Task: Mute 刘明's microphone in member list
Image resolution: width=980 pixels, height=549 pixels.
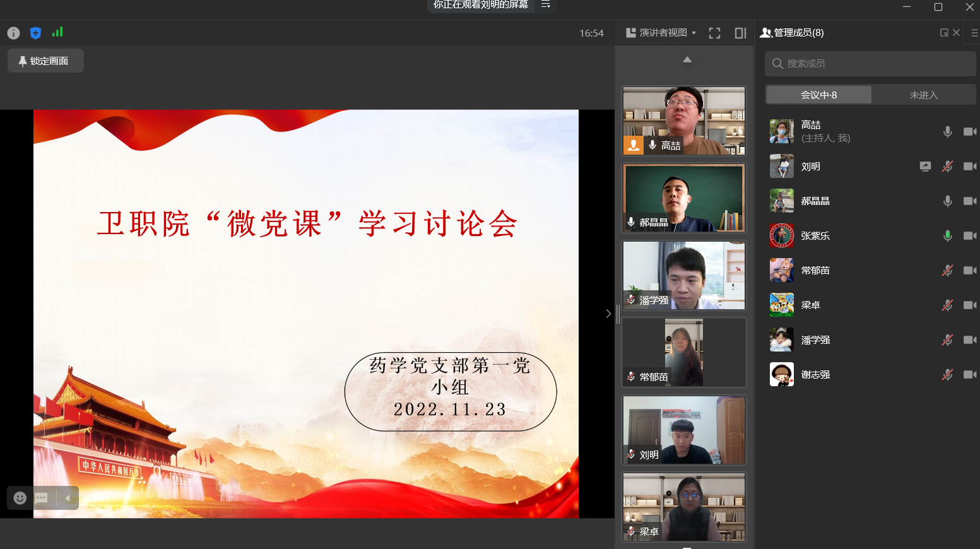Action: click(x=947, y=166)
